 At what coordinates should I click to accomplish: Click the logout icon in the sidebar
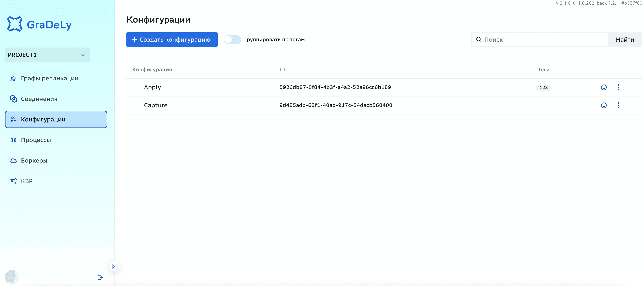coord(100,277)
